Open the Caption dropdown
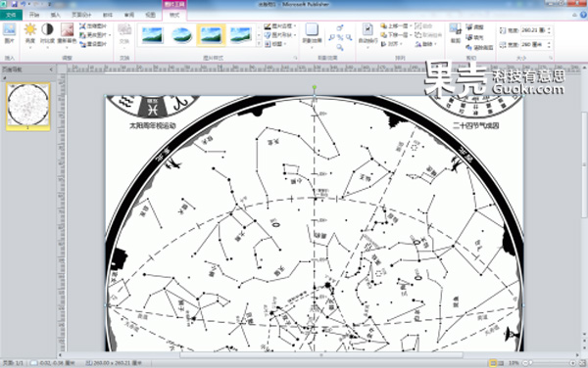 (275, 44)
